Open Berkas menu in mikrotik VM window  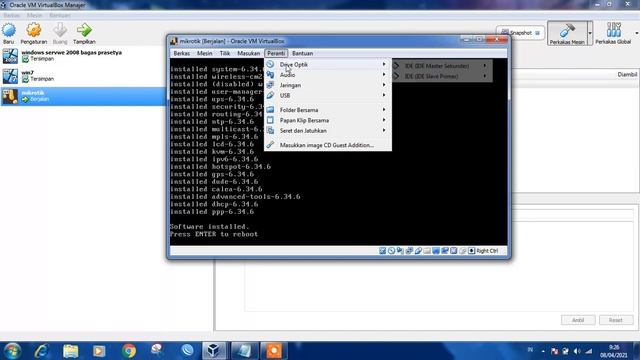(182, 53)
